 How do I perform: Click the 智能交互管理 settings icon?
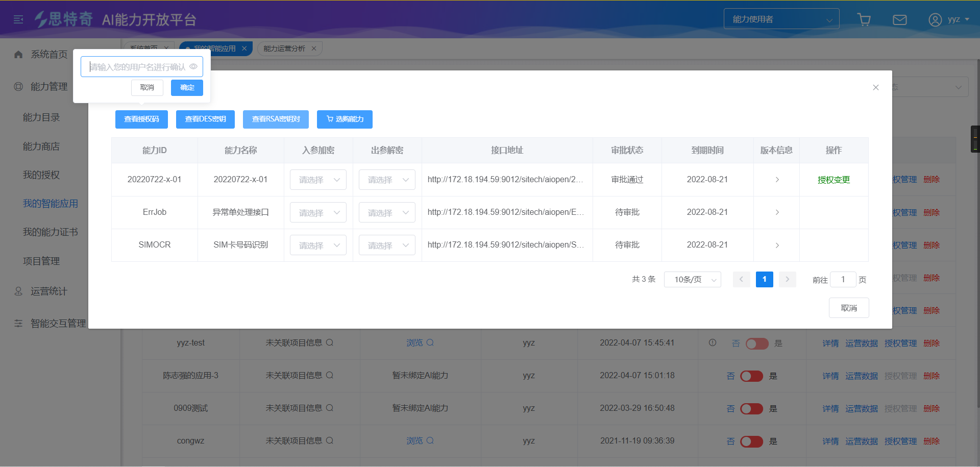[x=18, y=323]
